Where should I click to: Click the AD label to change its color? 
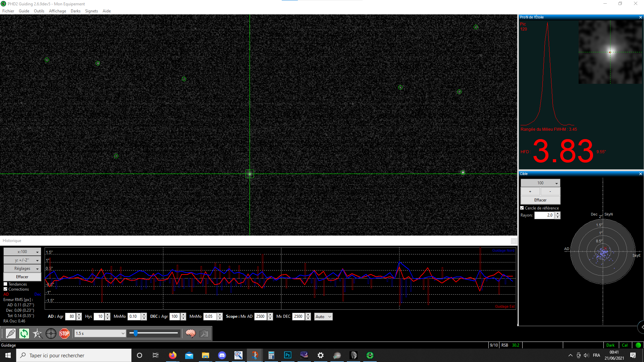6,294
